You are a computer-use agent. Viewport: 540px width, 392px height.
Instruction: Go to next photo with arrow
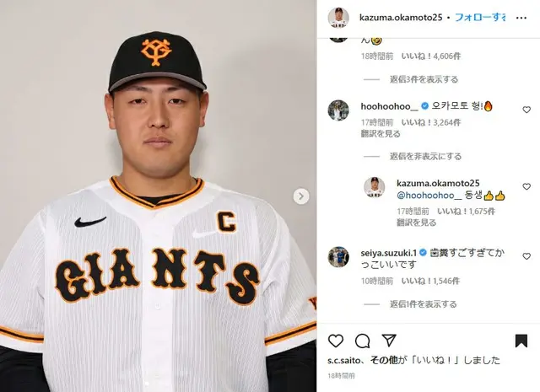(x=301, y=196)
